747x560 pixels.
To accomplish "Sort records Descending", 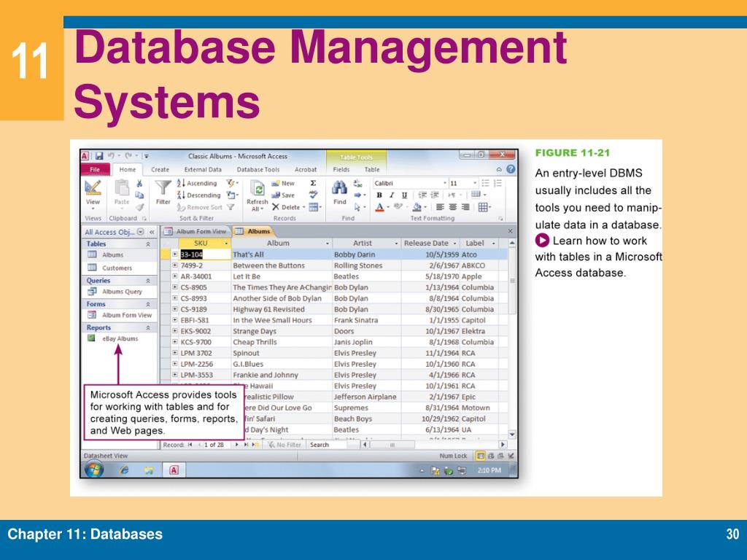I will tap(198, 195).
